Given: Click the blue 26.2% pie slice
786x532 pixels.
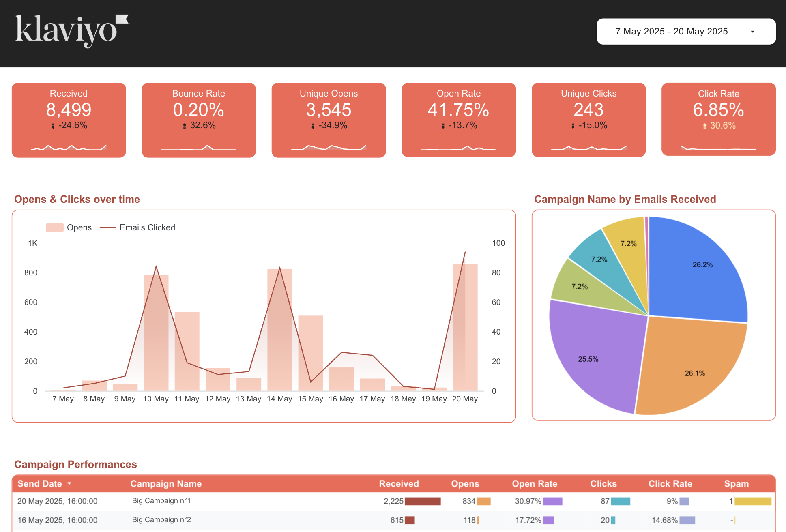Looking at the screenshot, I should click(703, 265).
